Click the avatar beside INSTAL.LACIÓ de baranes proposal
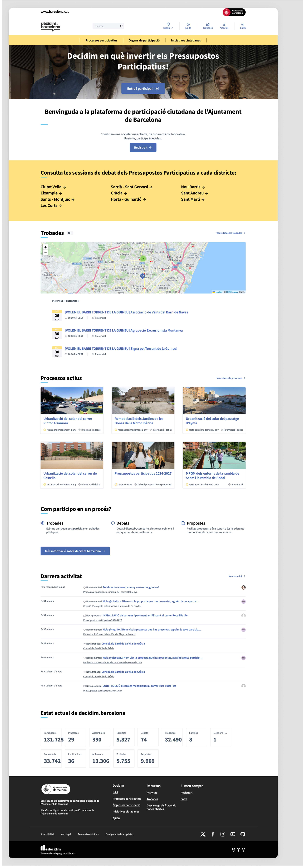This screenshot has width=303, height=868. click(243, 616)
